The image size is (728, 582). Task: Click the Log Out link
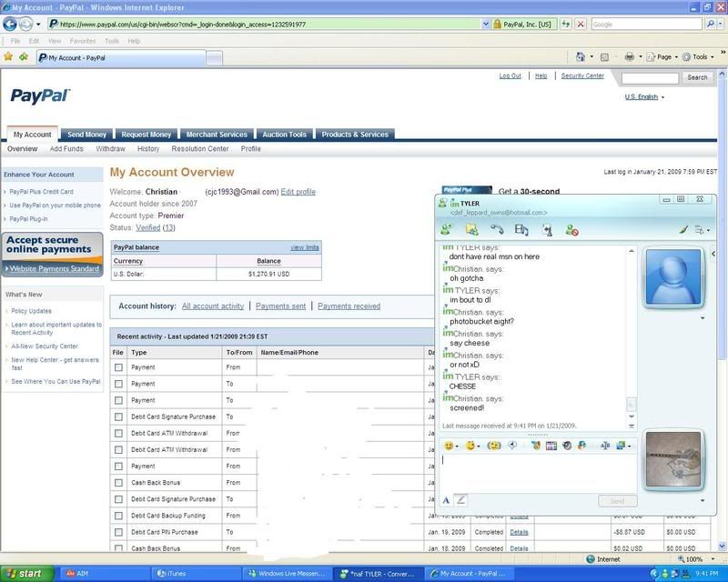click(x=511, y=76)
